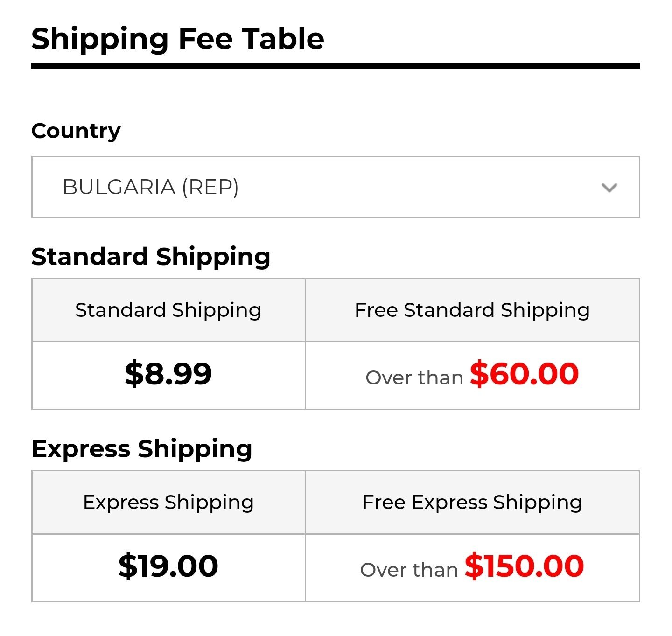
Task: Click the Standard Shipping section heading
Action: (x=151, y=257)
